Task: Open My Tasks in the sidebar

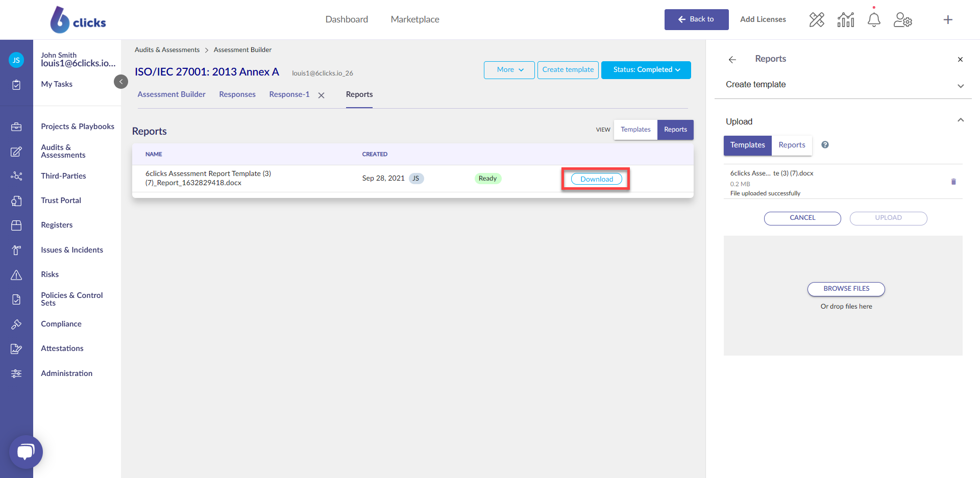Action: click(57, 84)
